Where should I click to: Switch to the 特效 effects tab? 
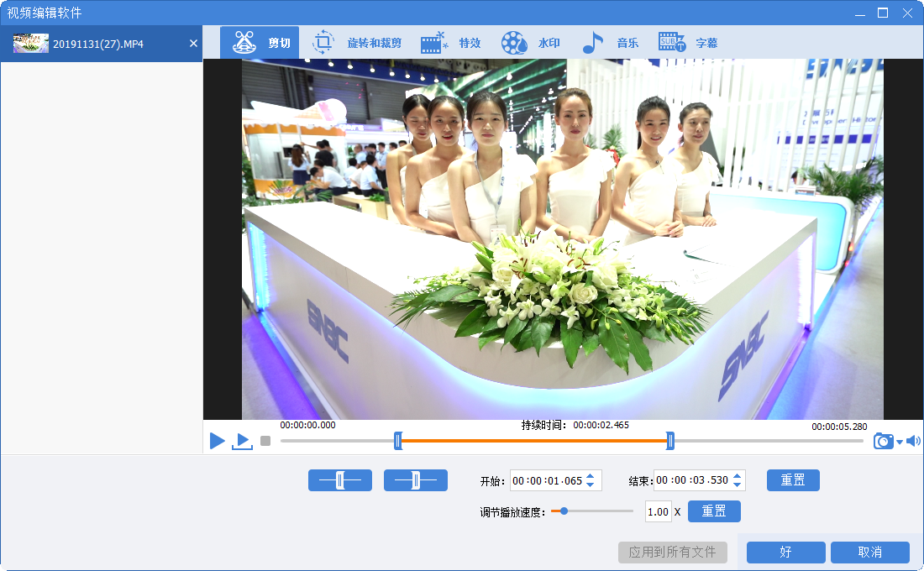[x=450, y=43]
